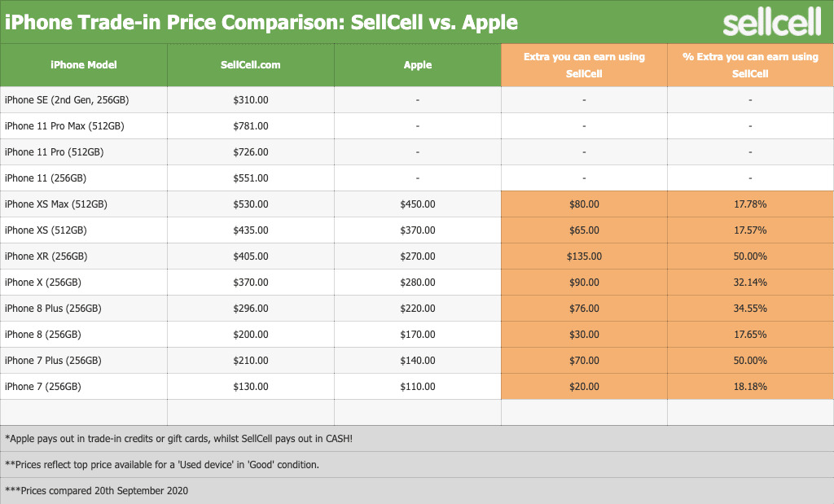This screenshot has width=834, height=504.
Task: Click the $450.00 Apple price cell
Action: point(418,204)
